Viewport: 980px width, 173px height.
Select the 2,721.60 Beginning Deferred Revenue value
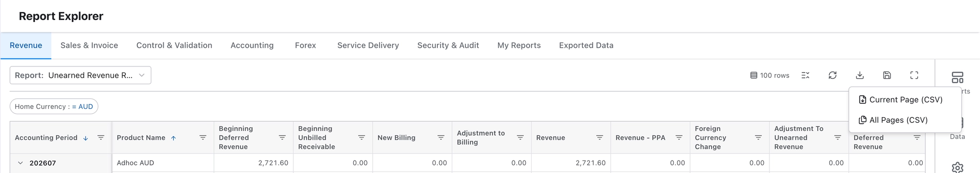click(273, 163)
